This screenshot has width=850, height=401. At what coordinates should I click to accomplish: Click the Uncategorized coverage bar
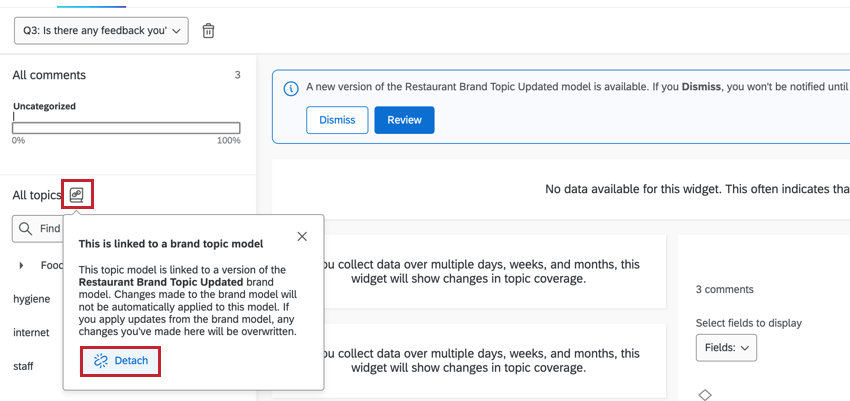tap(126, 127)
